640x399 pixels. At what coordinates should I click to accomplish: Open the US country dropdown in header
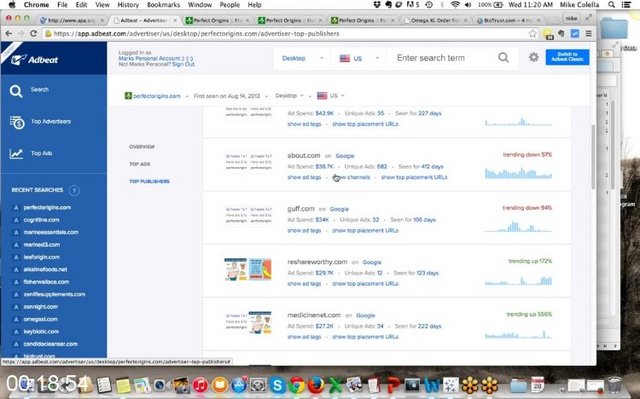359,58
